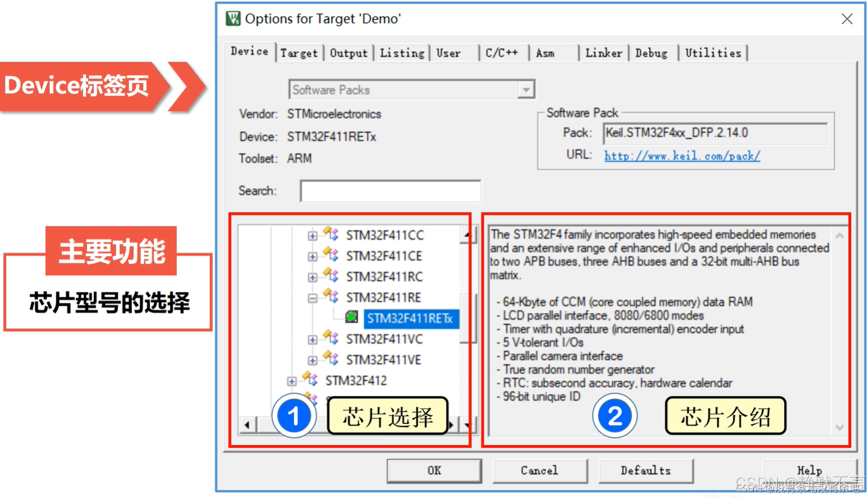
Task: Open the Debug tab
Action: point(651,52)
